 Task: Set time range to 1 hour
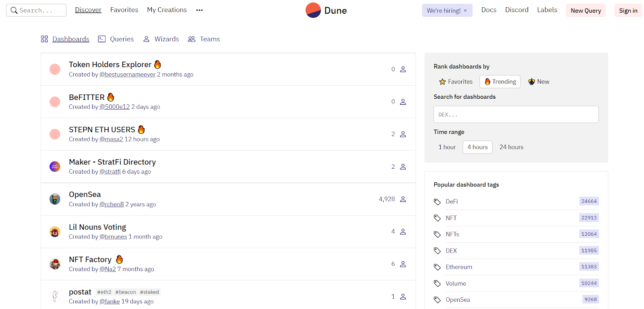447,147
